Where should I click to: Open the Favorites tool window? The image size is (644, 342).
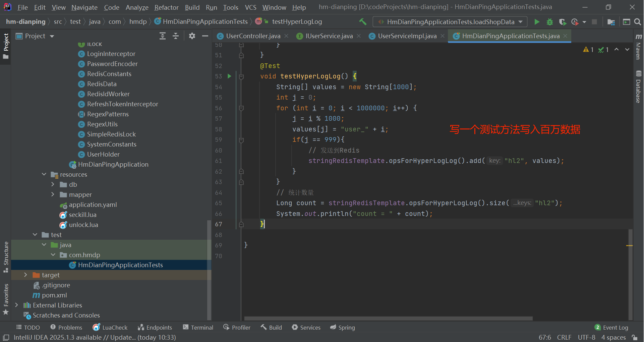pyautogui.click(x=6, y=299)
